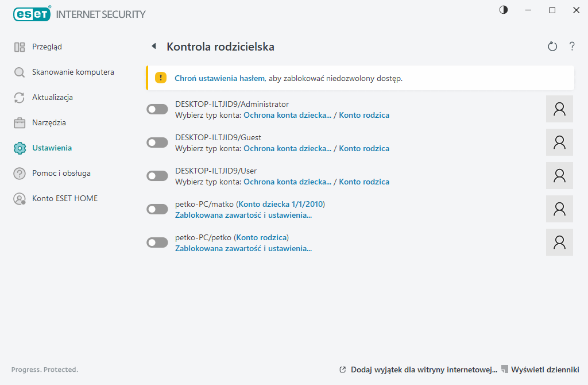
Task: Refresh the Kontrola rodzicielska view
Action: (552, 46)
